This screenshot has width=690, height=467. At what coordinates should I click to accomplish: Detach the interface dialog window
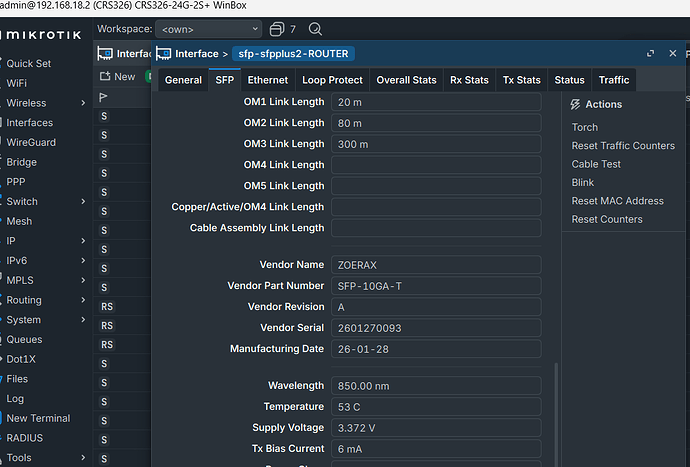[x=650, y=53]
